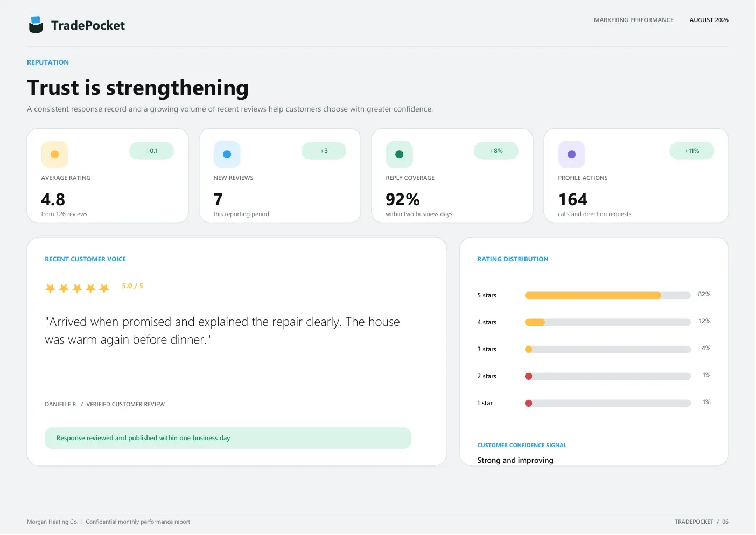Click the five-star rating icons

(x=77, y=288)
